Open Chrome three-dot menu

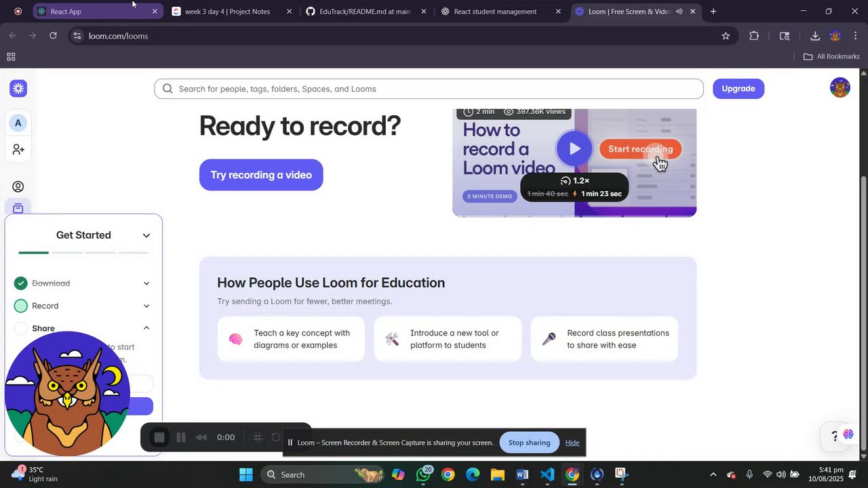pos(856,36)
